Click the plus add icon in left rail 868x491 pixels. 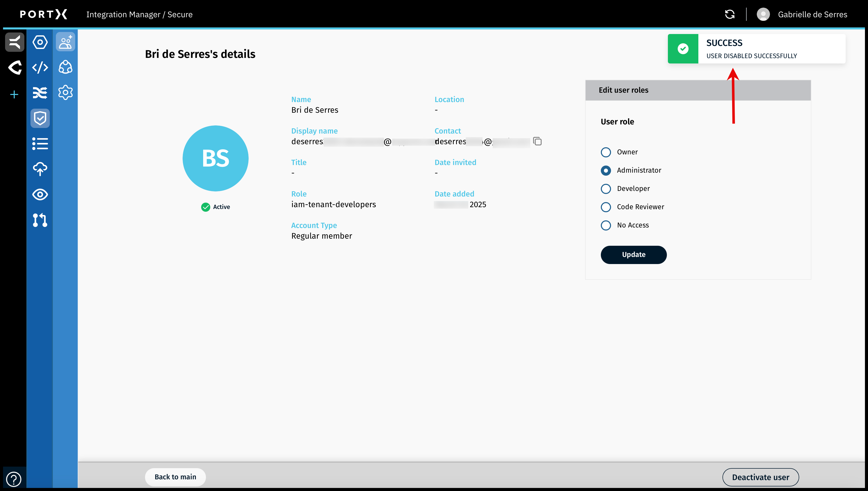tap(14, 94)
